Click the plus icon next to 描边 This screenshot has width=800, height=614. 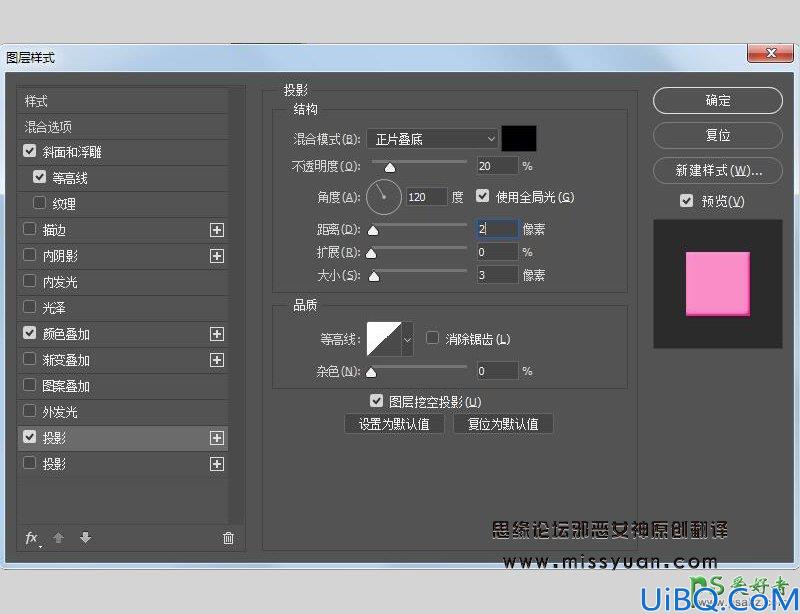tap(217, 230)
